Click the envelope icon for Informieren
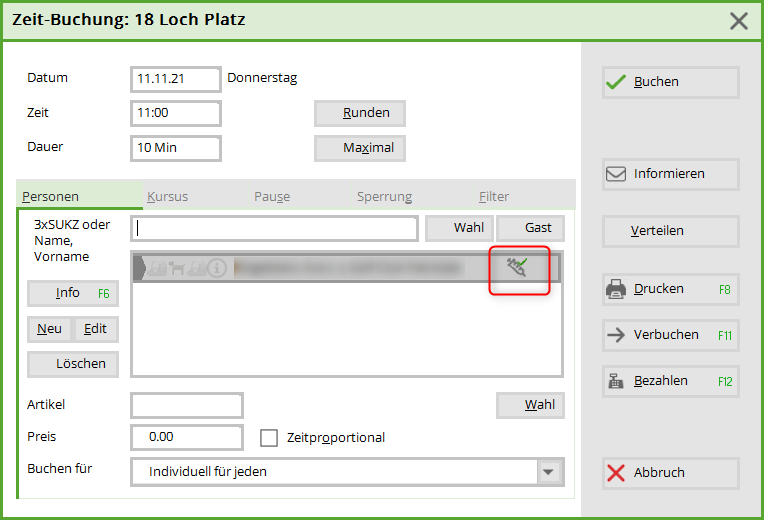The height and width of the screenshot is (520, 764). point(616,174)
